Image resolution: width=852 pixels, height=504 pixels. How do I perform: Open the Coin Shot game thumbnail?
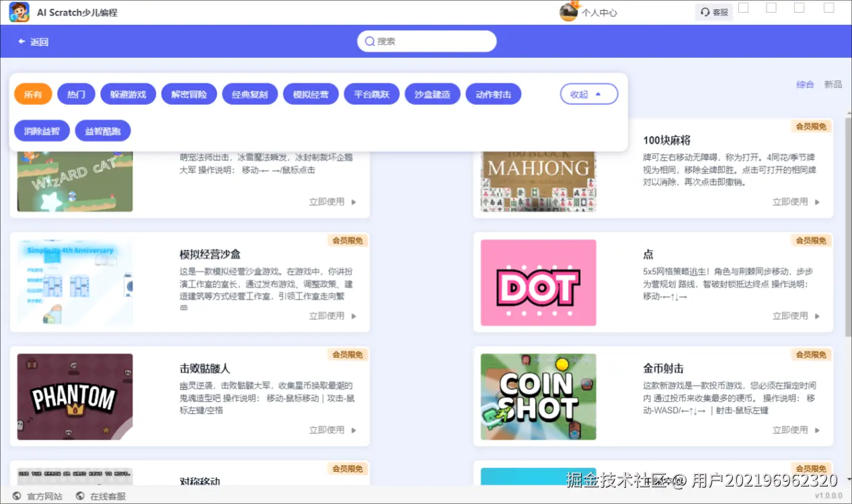(538, 397)
